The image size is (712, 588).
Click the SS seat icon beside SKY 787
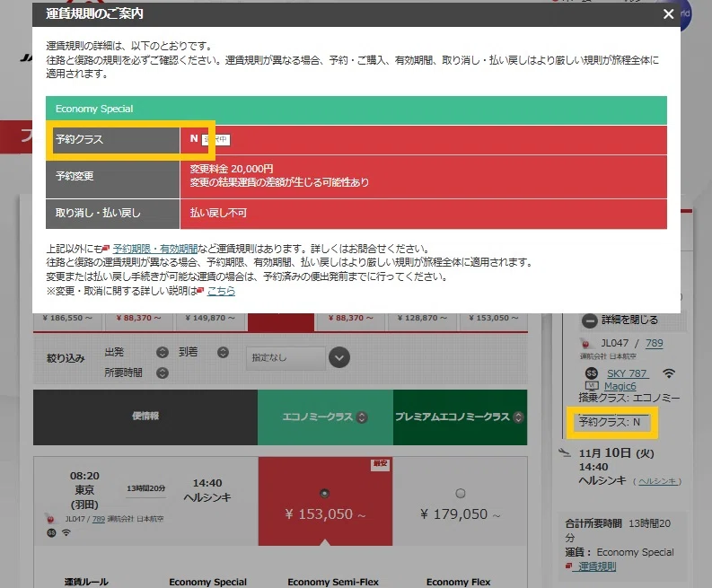tap(591, 373)
